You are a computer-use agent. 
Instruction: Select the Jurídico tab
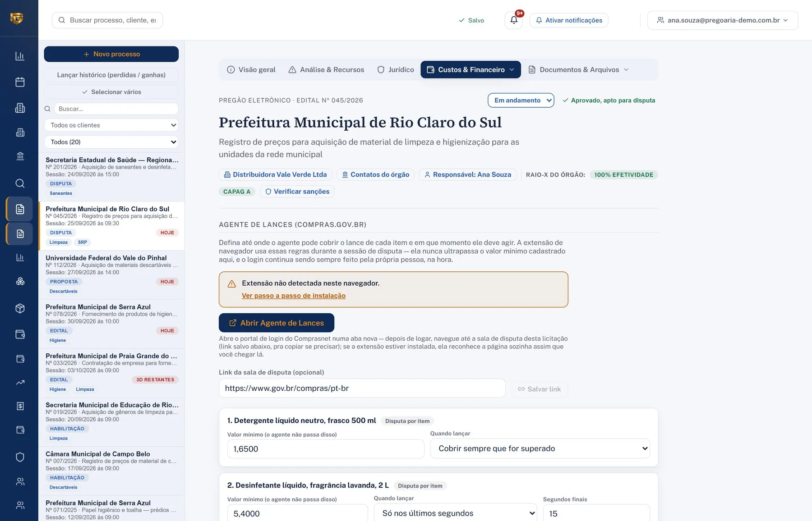pos(396,70)
